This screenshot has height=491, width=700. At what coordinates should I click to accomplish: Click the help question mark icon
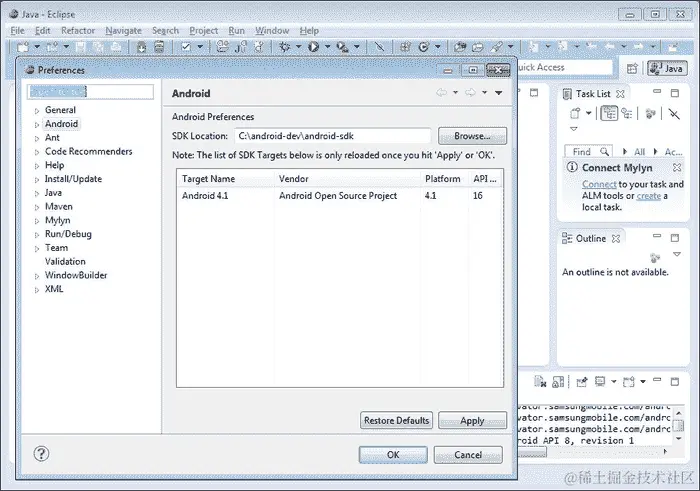[41, 454]
